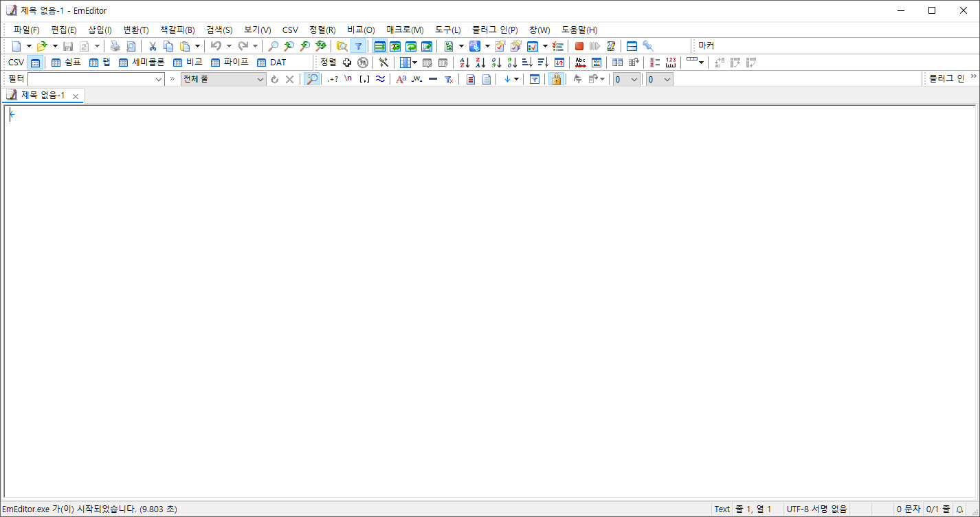Click the blue wavy lines filter icon
This screenshot has width=980, height=517.
point(380,79)
